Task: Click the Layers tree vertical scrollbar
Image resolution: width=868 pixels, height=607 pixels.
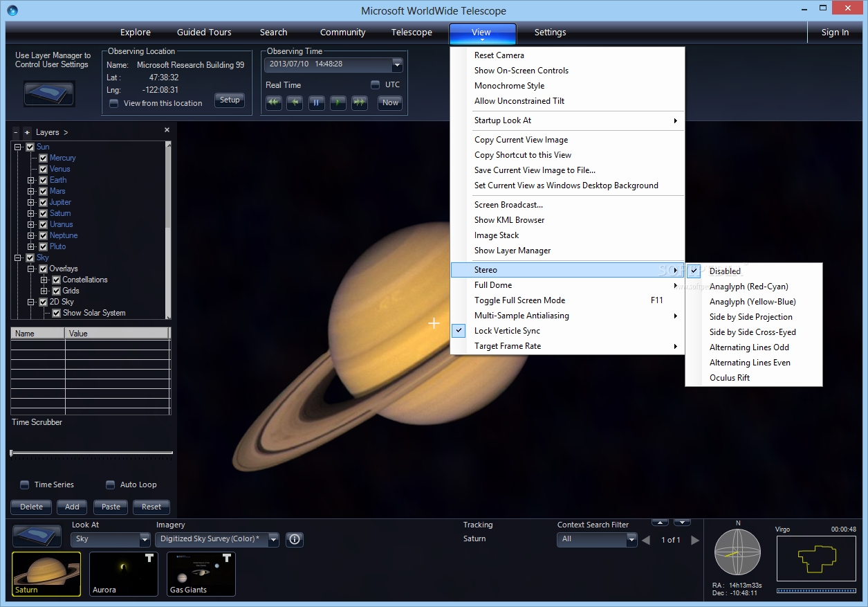Action: (168, 229)
